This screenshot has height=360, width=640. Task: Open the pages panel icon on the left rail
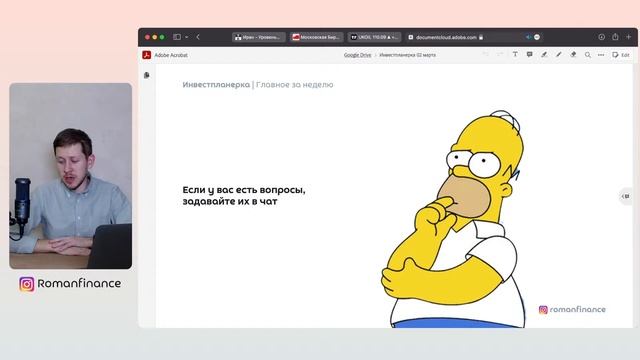tap(147, 75)
